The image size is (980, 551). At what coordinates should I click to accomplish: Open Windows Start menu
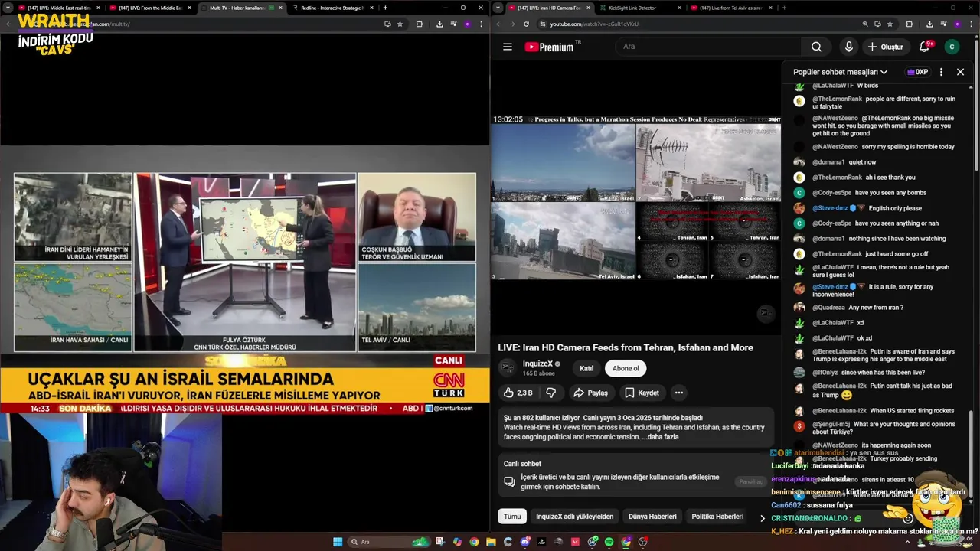pyautogui.click(x=337, y=542)
